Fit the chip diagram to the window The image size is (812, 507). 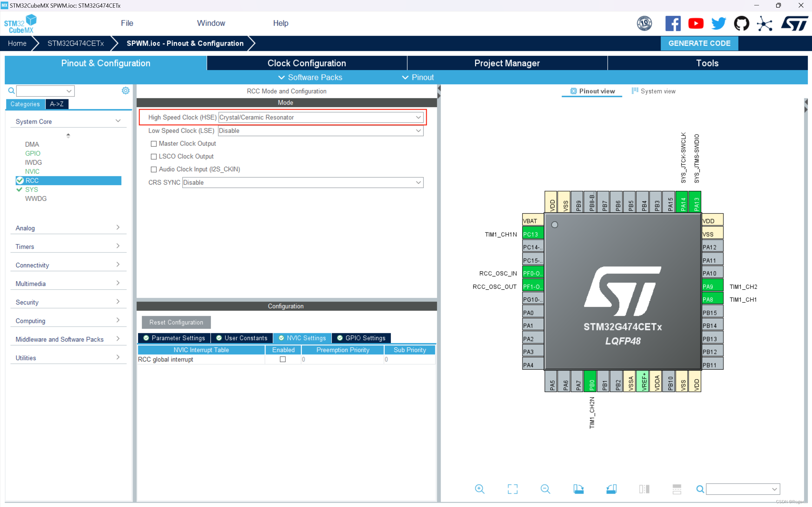point(513,489)
